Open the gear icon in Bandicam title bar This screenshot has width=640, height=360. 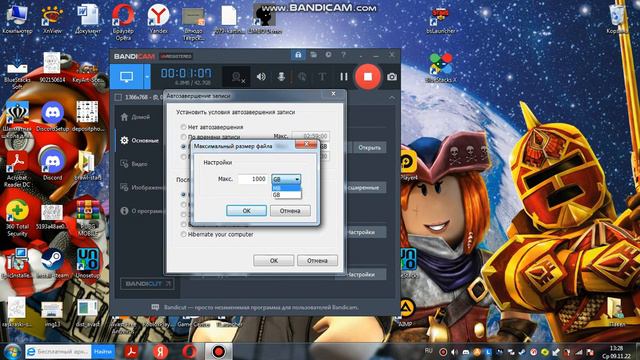328,55
